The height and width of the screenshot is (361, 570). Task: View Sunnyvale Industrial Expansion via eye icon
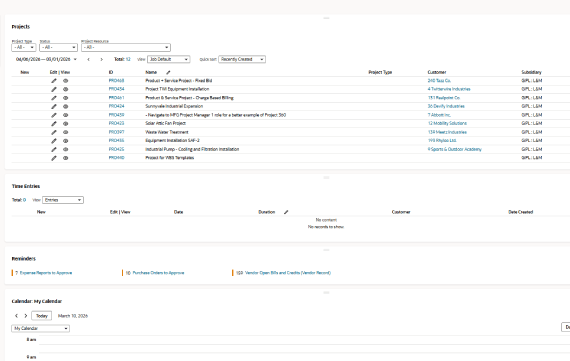[65, 107]
